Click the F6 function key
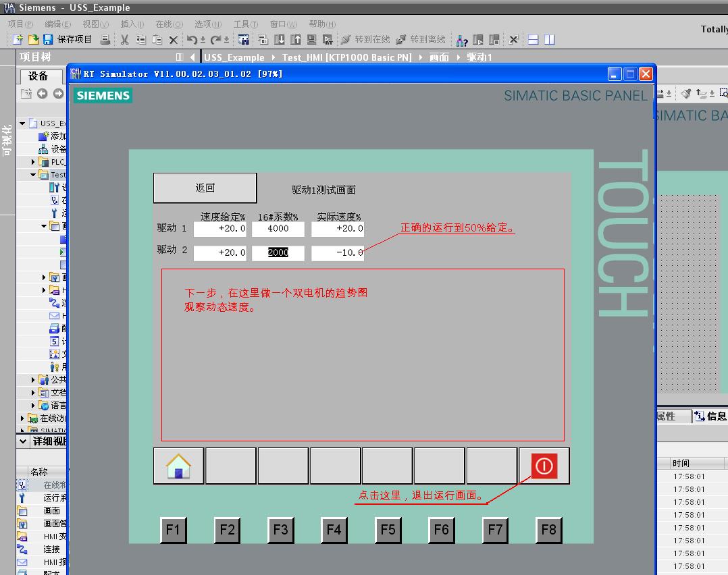Viewport: 728px width, 575px height. [441, 530]
